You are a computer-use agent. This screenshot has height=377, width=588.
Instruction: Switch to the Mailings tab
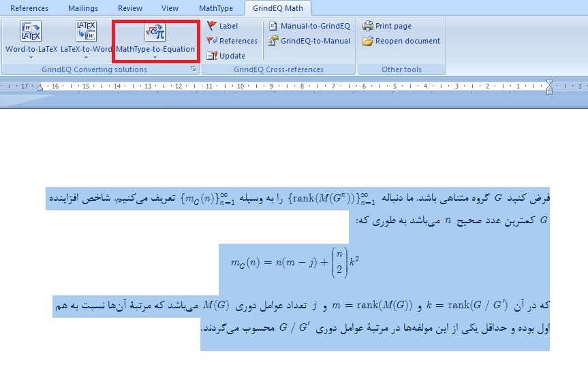pos(83,8)
